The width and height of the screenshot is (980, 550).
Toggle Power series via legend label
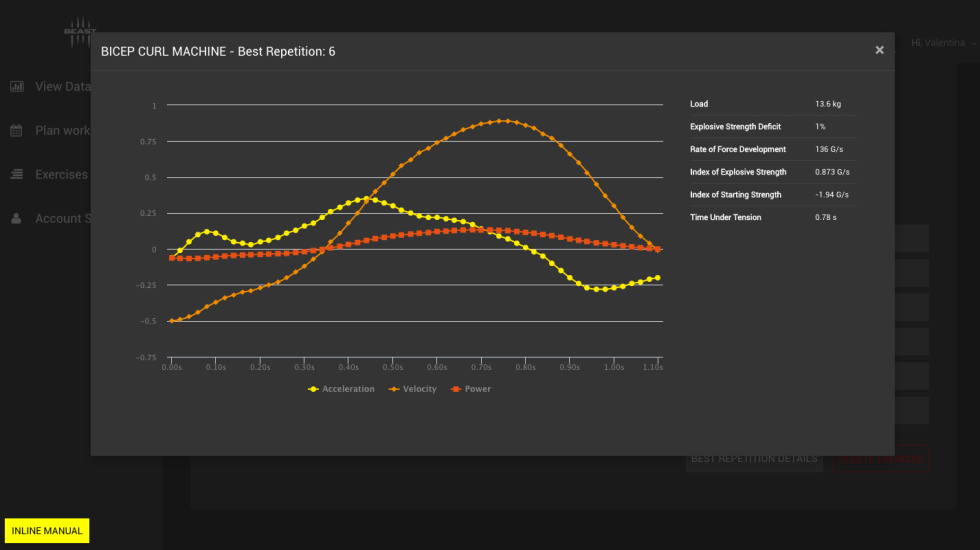point(478,389)
